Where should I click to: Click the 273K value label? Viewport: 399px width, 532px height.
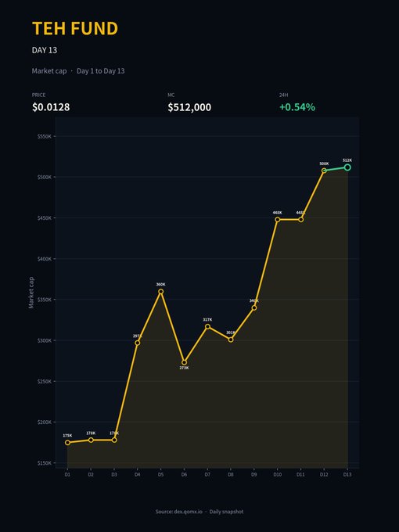184,368
